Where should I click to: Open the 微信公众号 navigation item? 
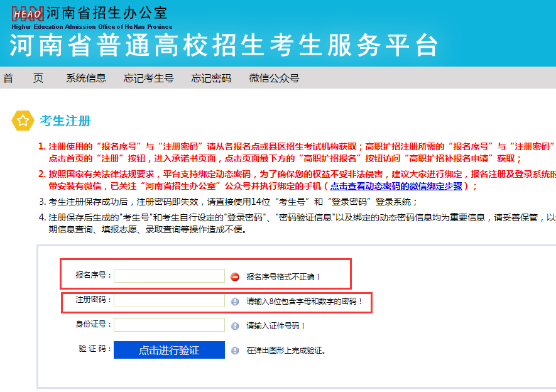click(x=274, y=78)
